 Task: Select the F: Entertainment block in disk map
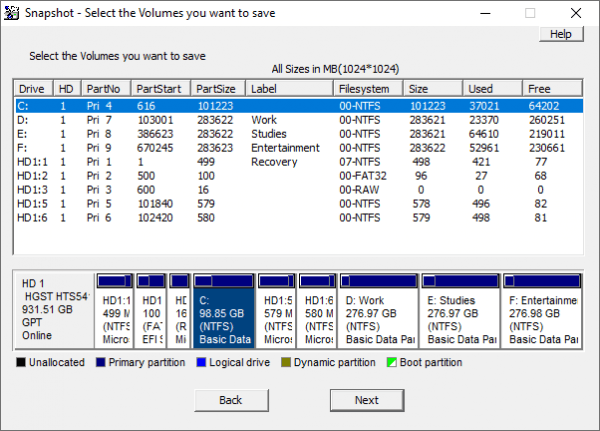pyautogui.click(x=542, y=310)
